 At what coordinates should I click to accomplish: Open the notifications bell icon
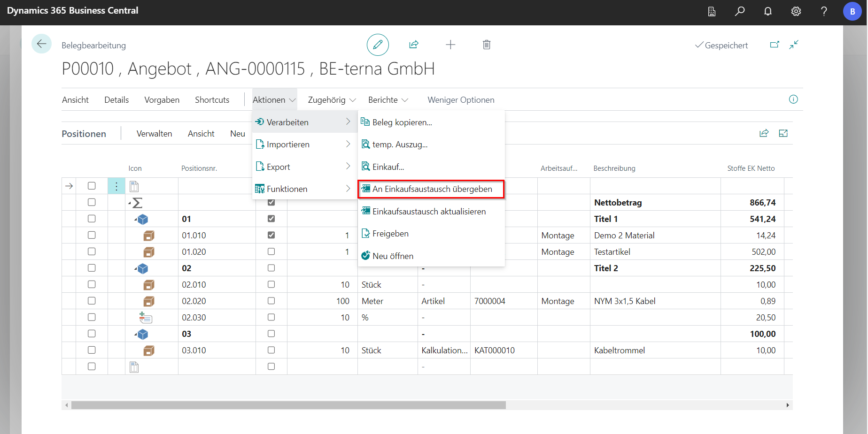768,11
